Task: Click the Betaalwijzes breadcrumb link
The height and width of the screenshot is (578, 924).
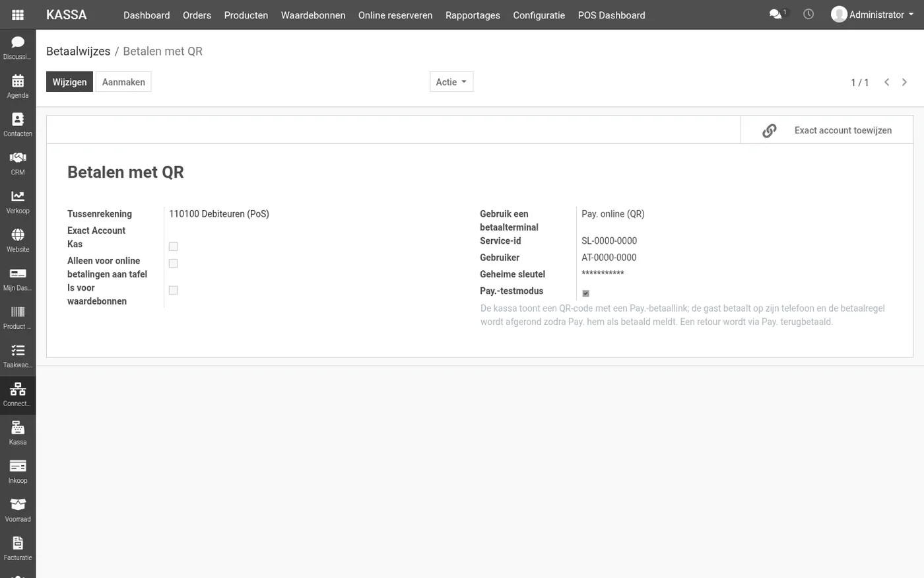Action: click(78, 52)
